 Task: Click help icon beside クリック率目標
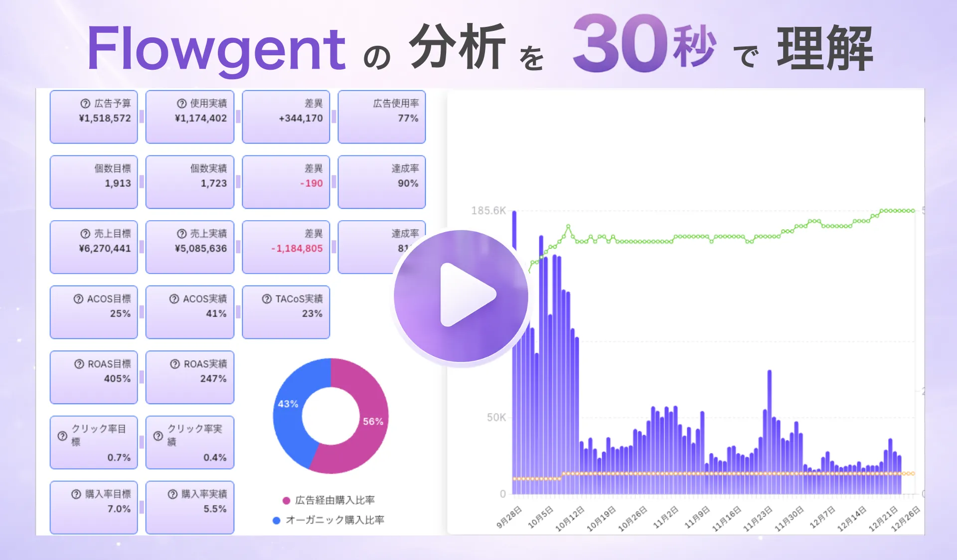pos(62,435)
